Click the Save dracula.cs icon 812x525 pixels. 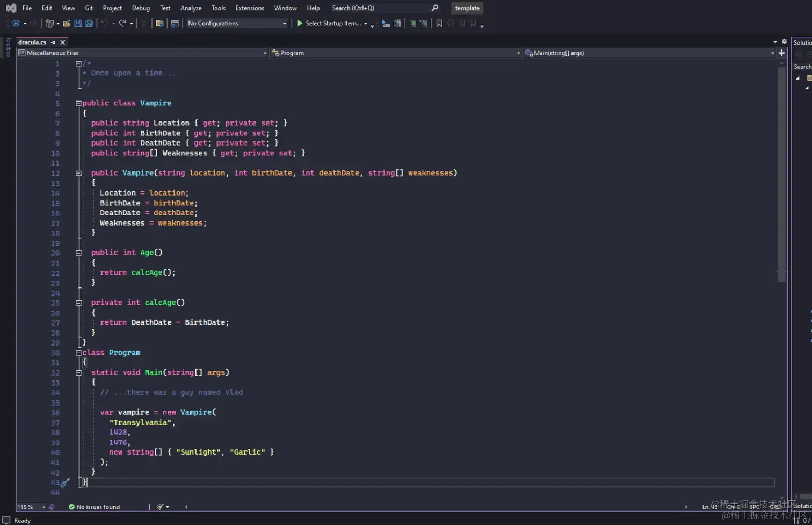click(78, 24)
